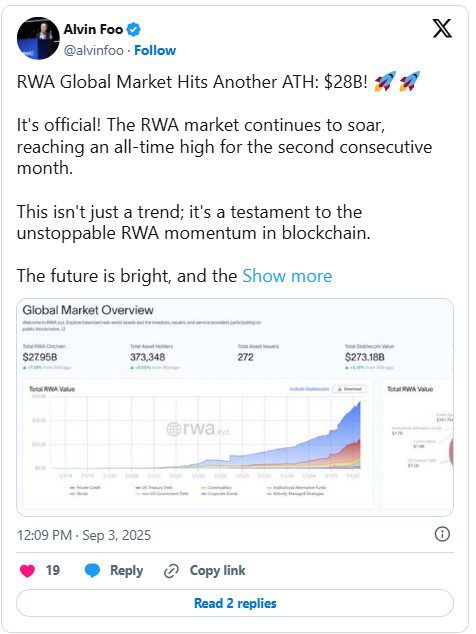Image resolution: width=476 pixels, height=634 pixels.
Task: Open the @alvinfoo handle link
Action: (x=94, y=51)
